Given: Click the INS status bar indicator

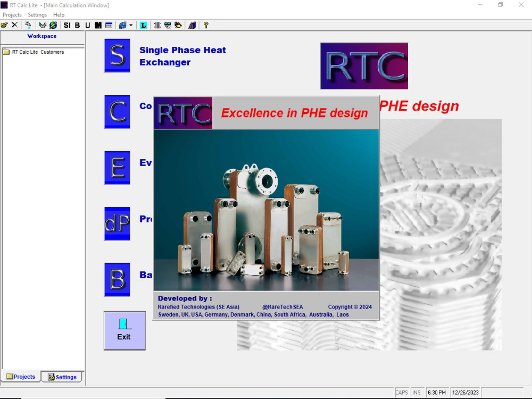Looking at the screenshot, I should [417, 393].
